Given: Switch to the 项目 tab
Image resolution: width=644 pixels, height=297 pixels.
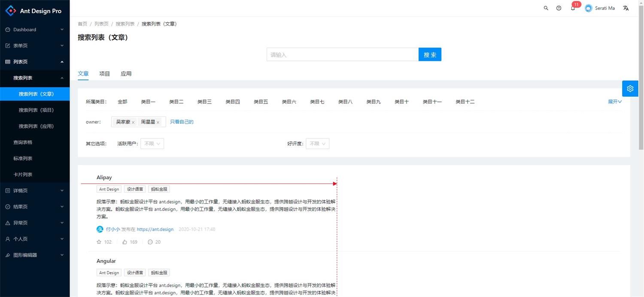Looking at the screenshot, I should (105, 73).
